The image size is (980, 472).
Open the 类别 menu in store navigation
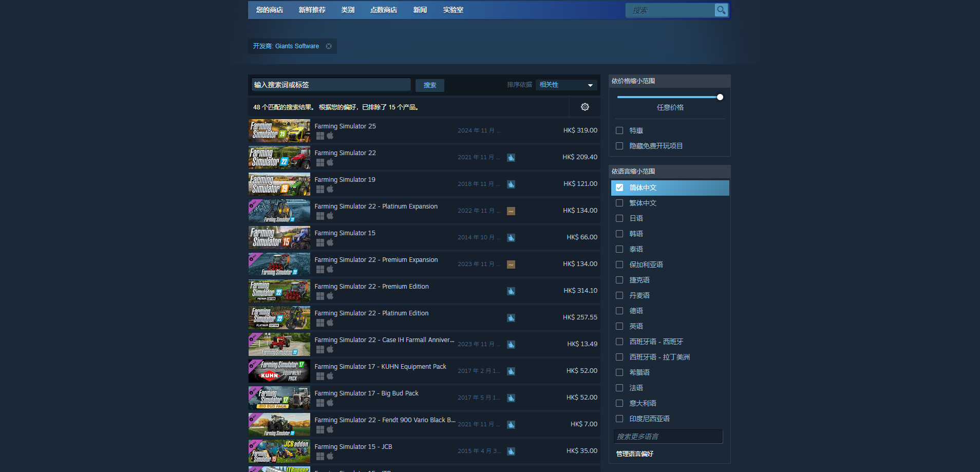[348, 10]
